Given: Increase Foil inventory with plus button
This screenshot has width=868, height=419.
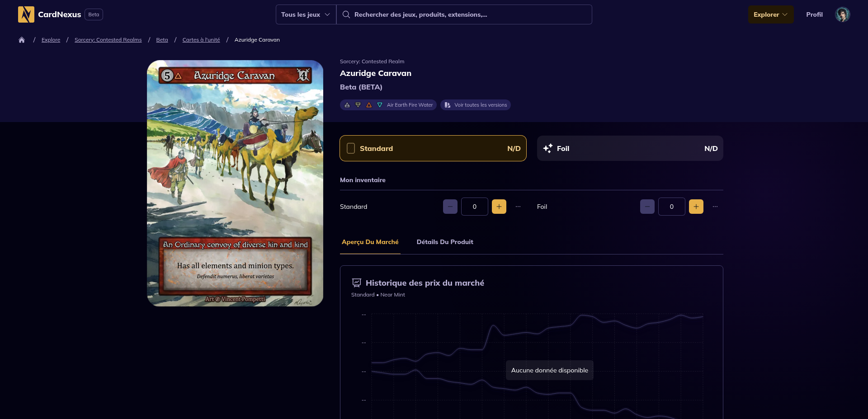Looking at the screenshot, I should coord(696,207).
